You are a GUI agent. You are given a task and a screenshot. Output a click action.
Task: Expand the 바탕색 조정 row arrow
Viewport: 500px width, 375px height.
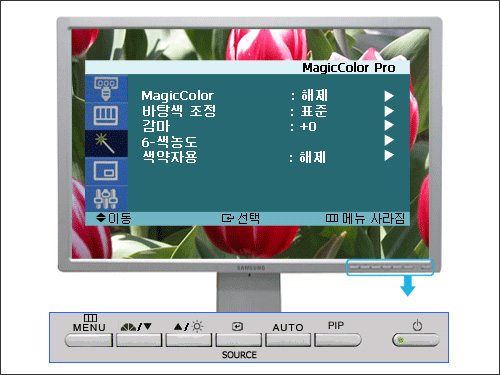coord(389,111)
